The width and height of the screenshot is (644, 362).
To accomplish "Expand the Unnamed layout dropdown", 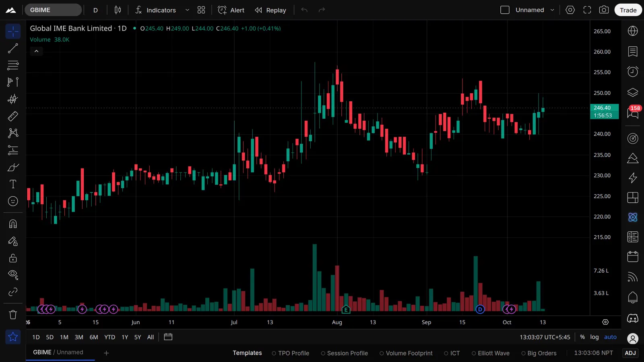I will pos(552,10).
